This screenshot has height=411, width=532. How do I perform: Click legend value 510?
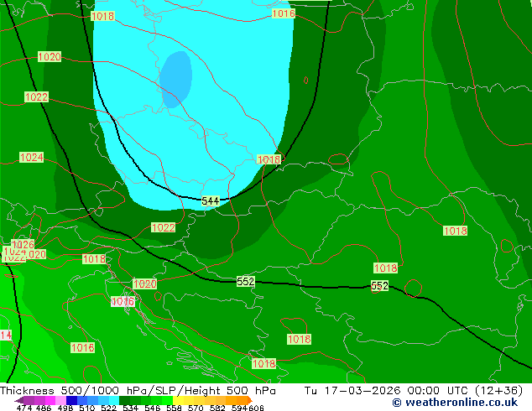point(87,408)
